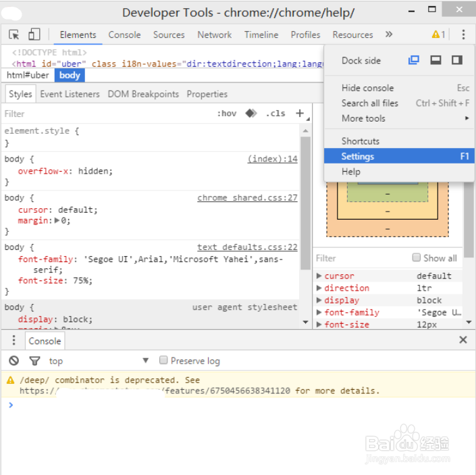Click the Styles pane Filter field
476x475 pixels.
(x=106, y=114)
